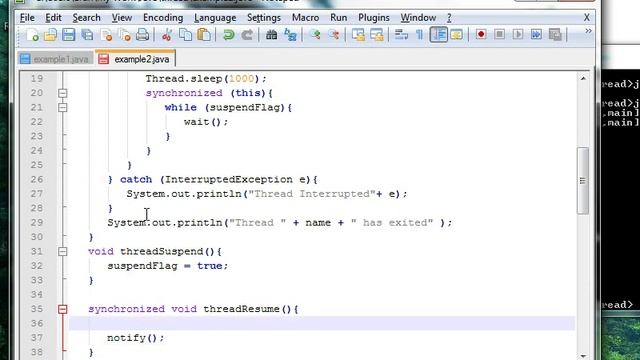
Task: Collapse threadSuspend fold marker on line 31
Action: click(62, 252)
